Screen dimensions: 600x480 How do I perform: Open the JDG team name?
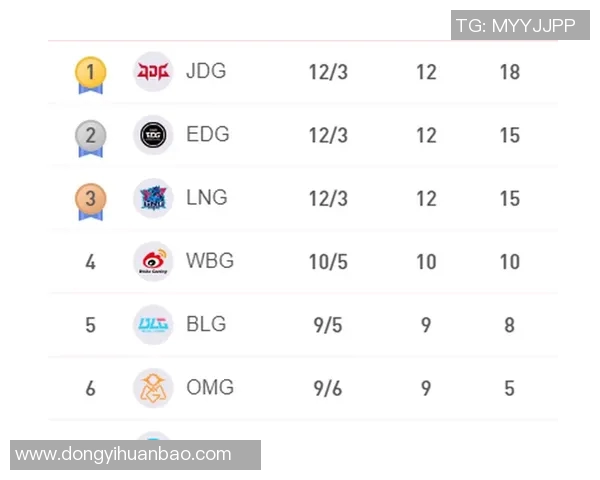click(x=206, y=71)
